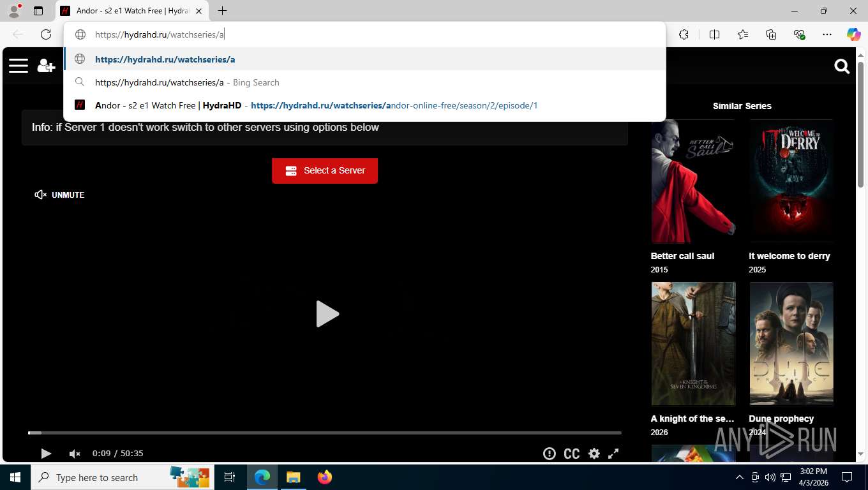The image size is (868, 490).
Task: Open the hamburger site menu
Action: tap(19, 66)
